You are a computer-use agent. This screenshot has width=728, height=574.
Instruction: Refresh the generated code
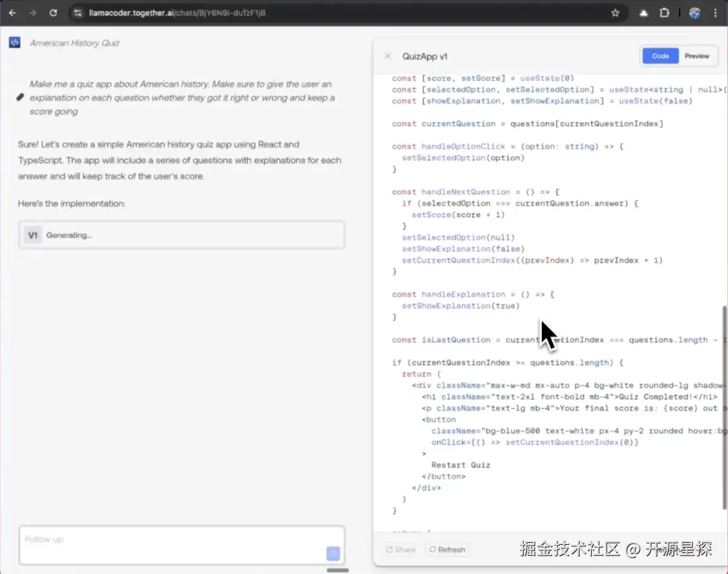tap(447, 550)
